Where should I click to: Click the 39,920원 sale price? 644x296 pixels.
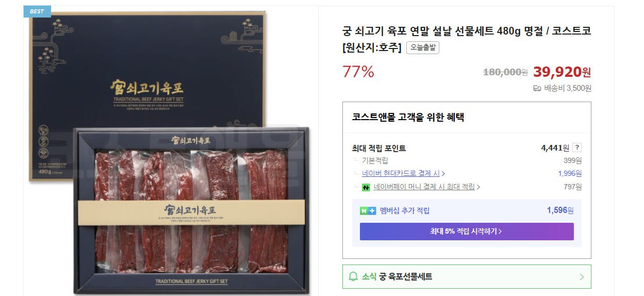[562, 72]
